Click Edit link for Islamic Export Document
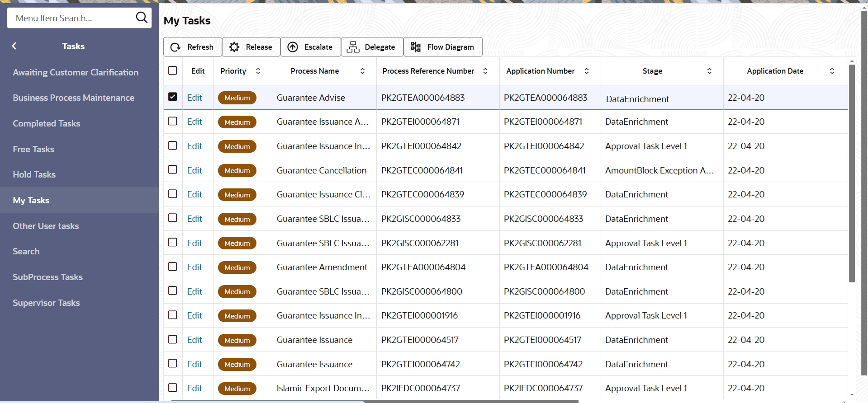 [194, 388]
